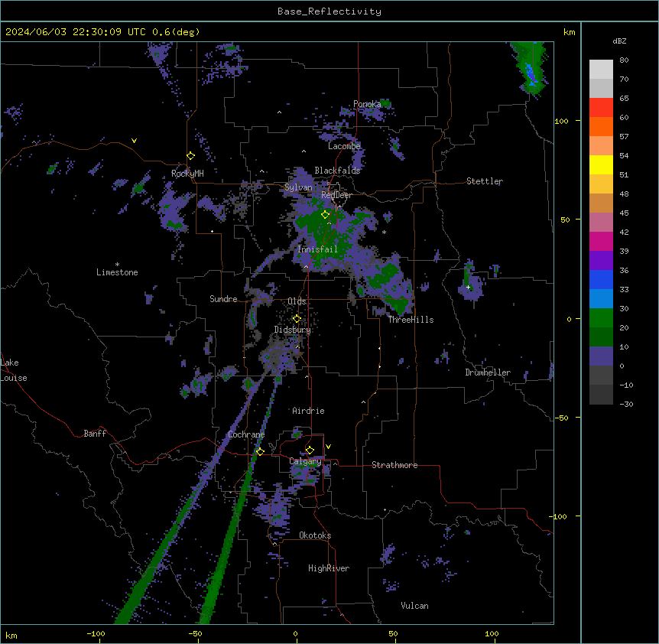Image resolution: width=659 pixels, height=644 pixels.
Task: Click the yellow diamond marker above Calgary label
Action: [x=310, y=450]
